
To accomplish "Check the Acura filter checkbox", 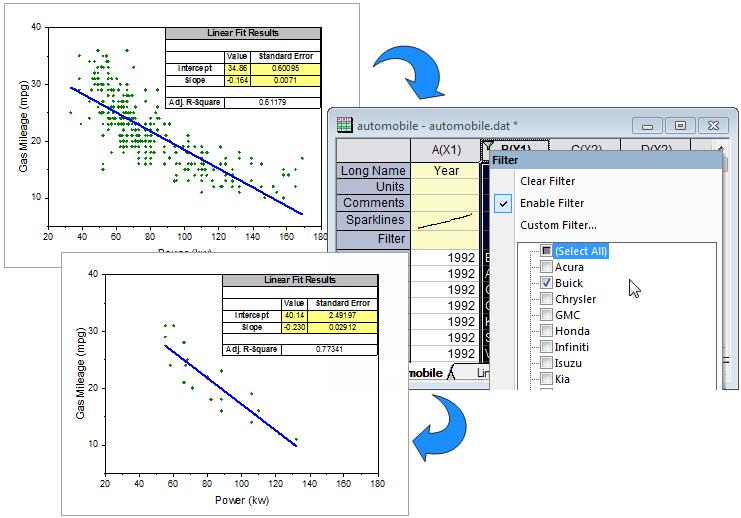I will tap(546, 267).
